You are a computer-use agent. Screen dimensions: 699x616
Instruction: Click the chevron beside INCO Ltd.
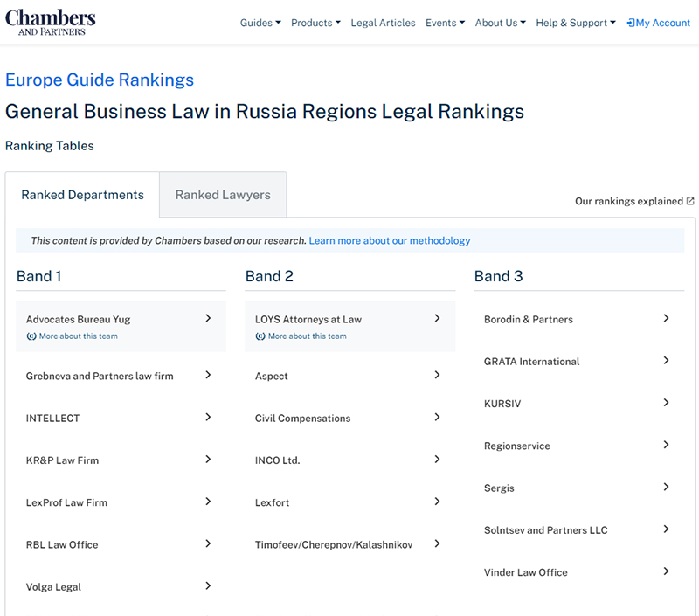[438, 459]
